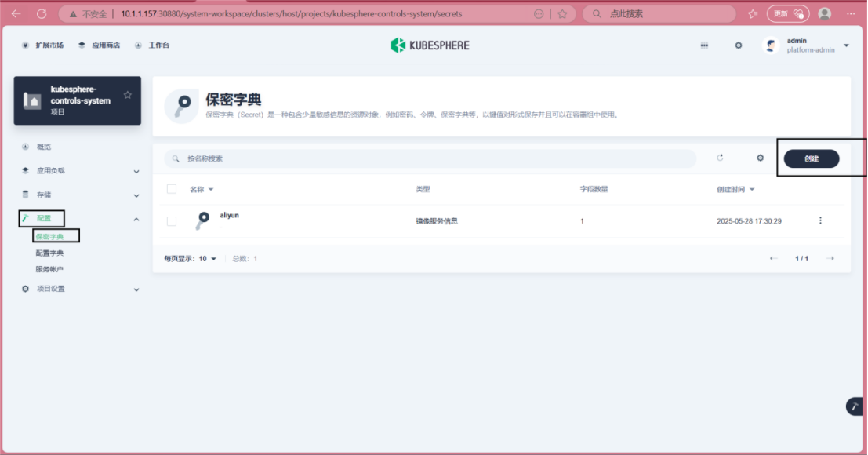Bookmark this page with the star icon

(x=562, y=14)
